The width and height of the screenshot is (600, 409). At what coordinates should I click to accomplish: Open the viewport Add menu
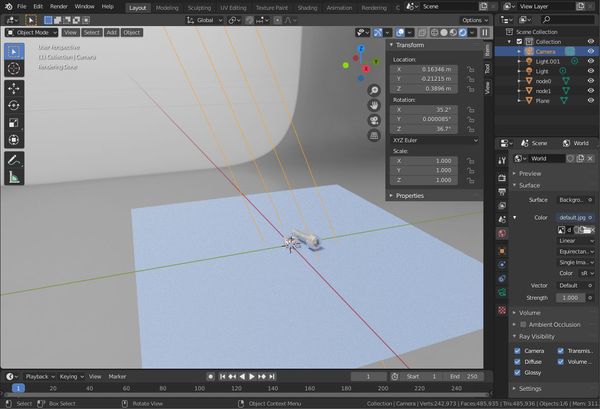111,33
